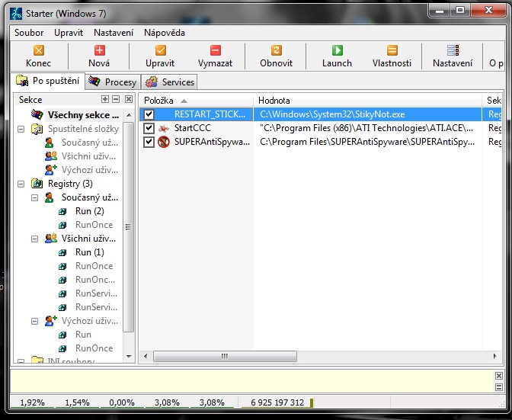
Task: Select Run under Výchozí uživ...
Action: [x=83, y=335]
